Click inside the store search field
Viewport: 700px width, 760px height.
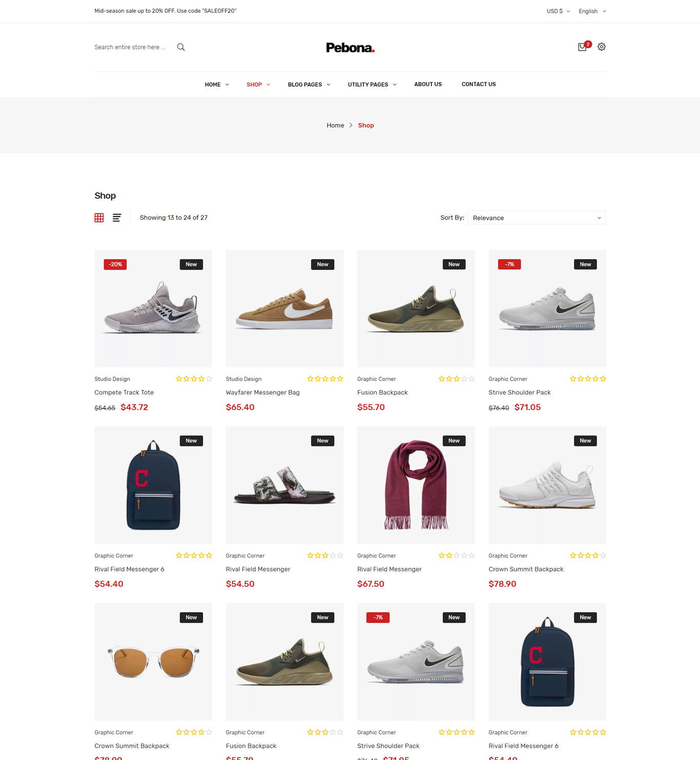coord(130,47)
